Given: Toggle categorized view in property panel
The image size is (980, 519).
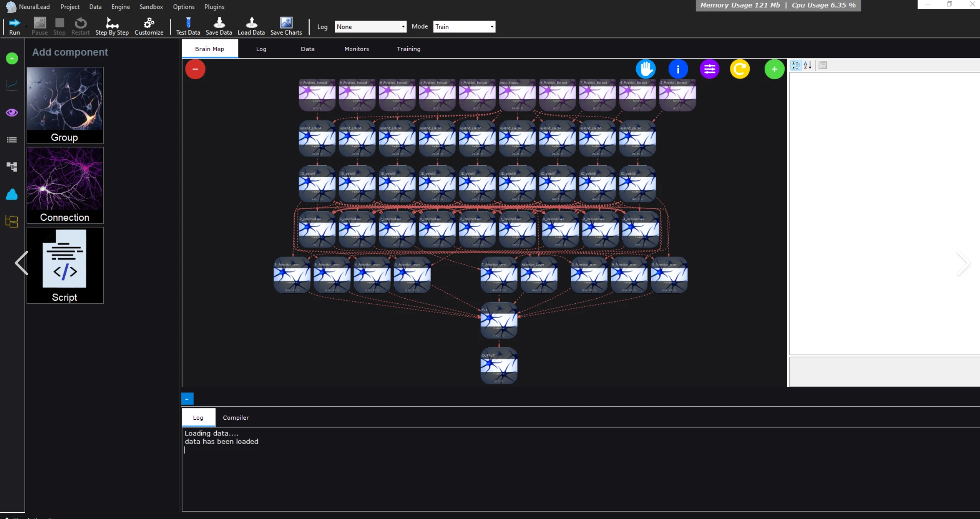Looking at the screenshot, I should [796, 65].
